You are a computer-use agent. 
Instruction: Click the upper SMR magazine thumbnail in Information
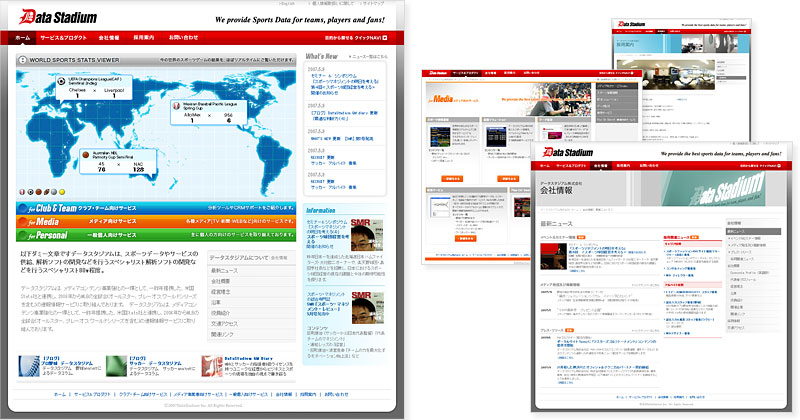(367, 235)
